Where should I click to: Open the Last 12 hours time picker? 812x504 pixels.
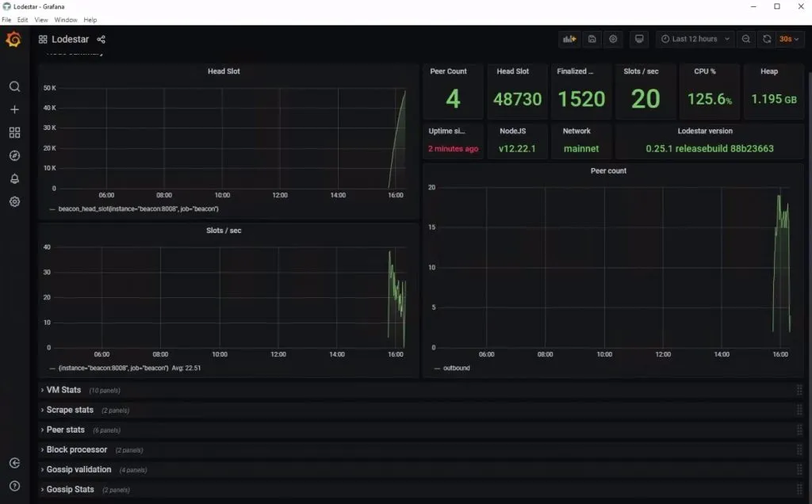pos(695,39)
